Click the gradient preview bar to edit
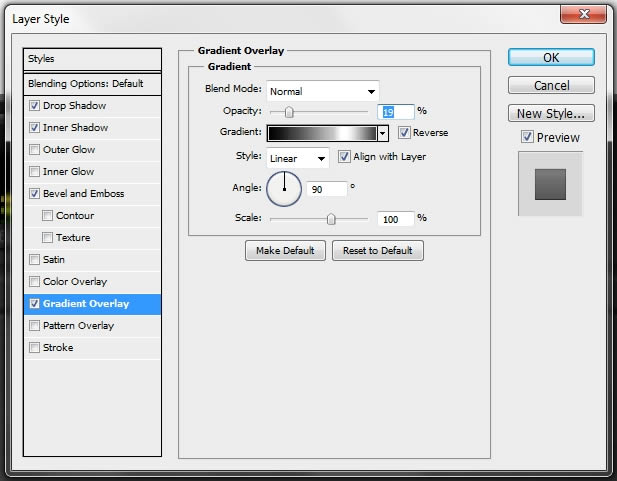The width and height of the screenshot is (617, 481). click(322, 133)
